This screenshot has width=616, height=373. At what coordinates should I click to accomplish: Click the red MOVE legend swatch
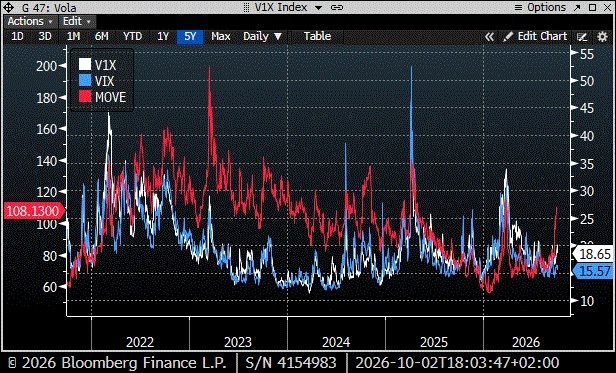[x=85, y=97]
